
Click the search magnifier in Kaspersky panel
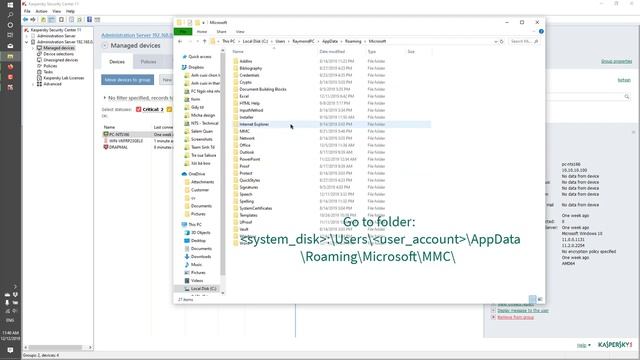tap(627, 97)
